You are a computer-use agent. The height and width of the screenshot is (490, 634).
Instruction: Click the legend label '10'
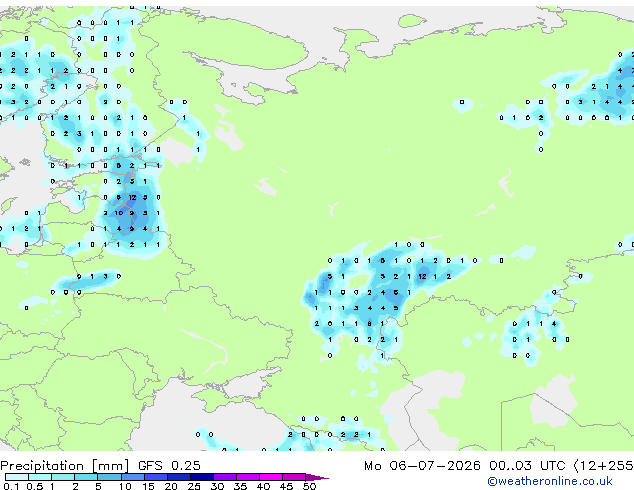(125, 486)
